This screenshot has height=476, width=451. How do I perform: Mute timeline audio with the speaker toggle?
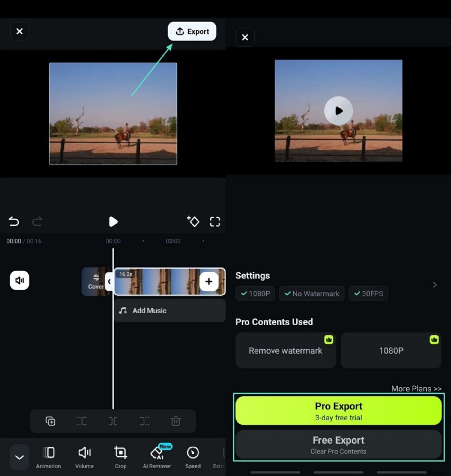pyautogui.click(x=20, y=280)
